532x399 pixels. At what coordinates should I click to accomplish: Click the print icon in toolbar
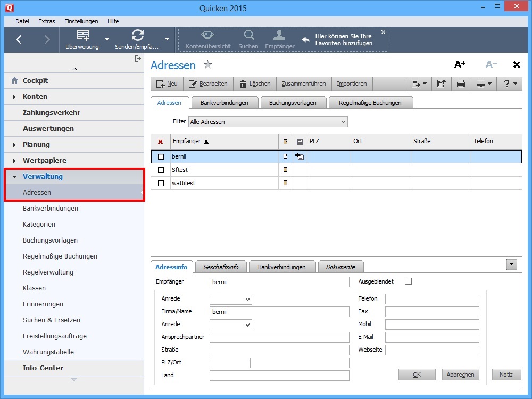tap(461, 84)
